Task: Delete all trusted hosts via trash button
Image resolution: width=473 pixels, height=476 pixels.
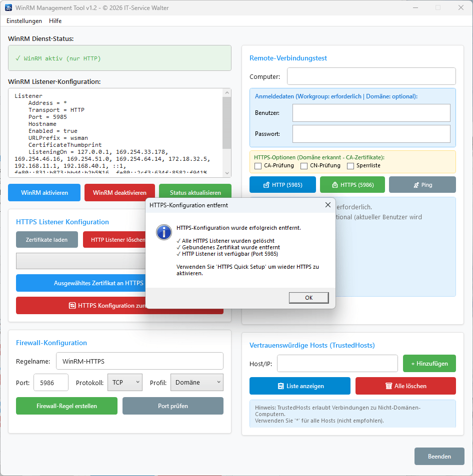Action: pos(405,386)
